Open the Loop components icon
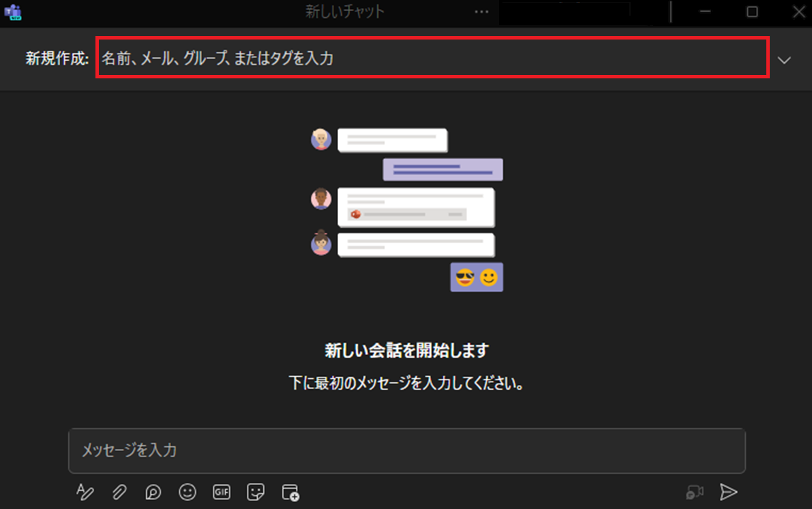This screenshot has height=509, width=812. click(153, 492)
